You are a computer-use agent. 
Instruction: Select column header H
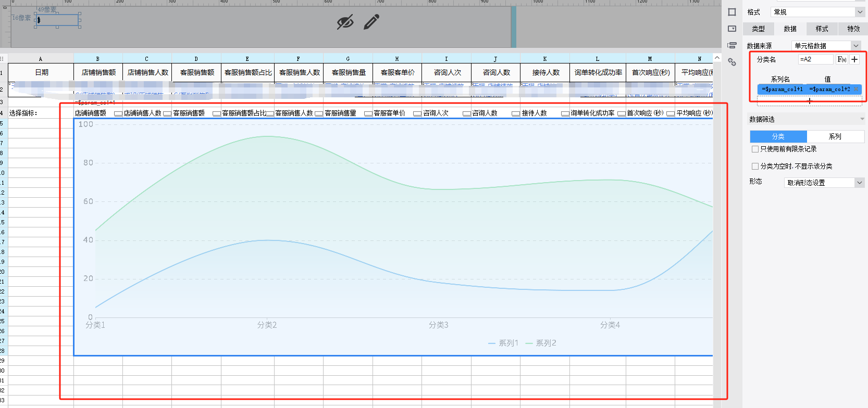coord(397,59)
